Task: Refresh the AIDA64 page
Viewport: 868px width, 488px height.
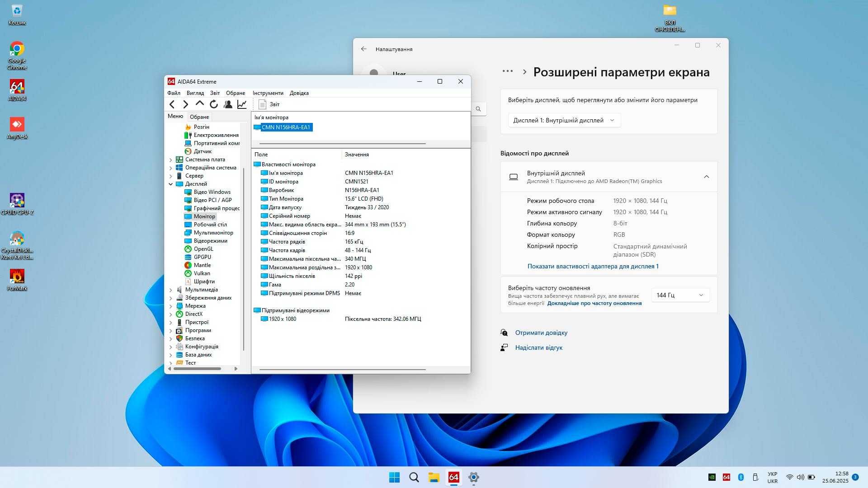Action: (x=214, y=104)
